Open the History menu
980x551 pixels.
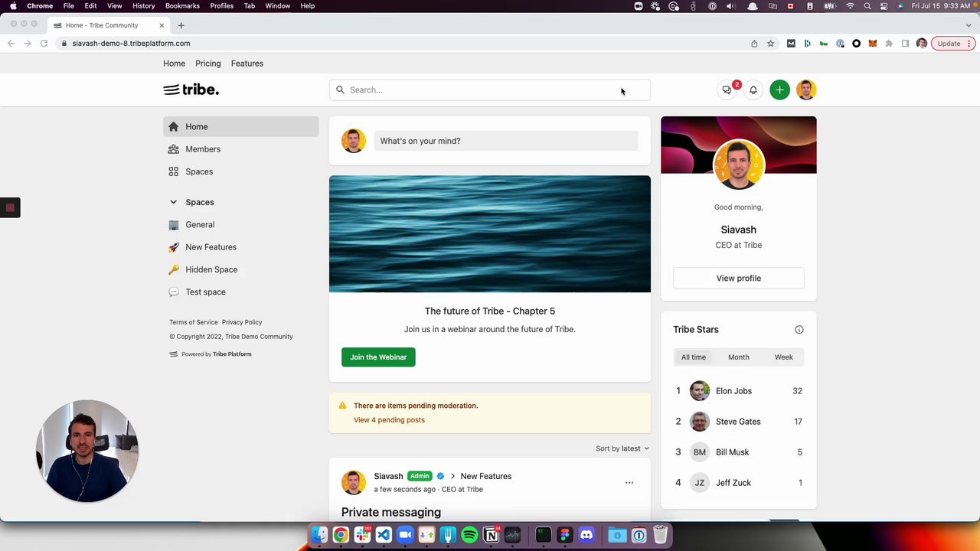[143, 6]
